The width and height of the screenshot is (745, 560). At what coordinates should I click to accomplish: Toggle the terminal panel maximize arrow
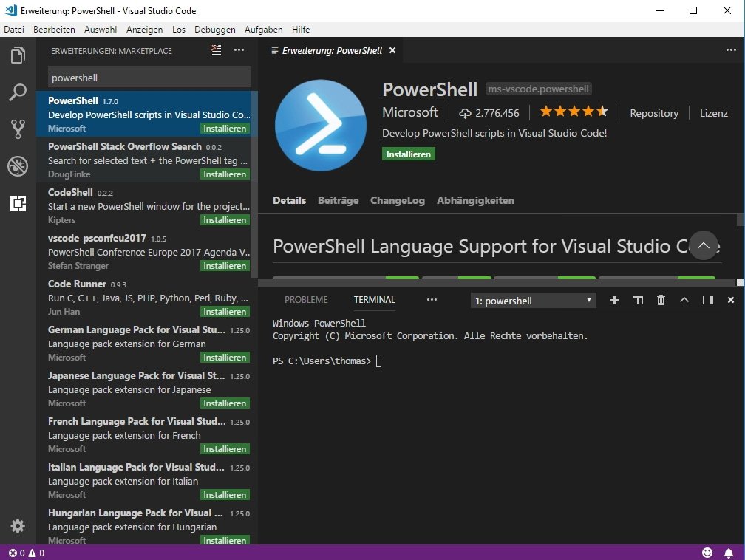[684, 300]
